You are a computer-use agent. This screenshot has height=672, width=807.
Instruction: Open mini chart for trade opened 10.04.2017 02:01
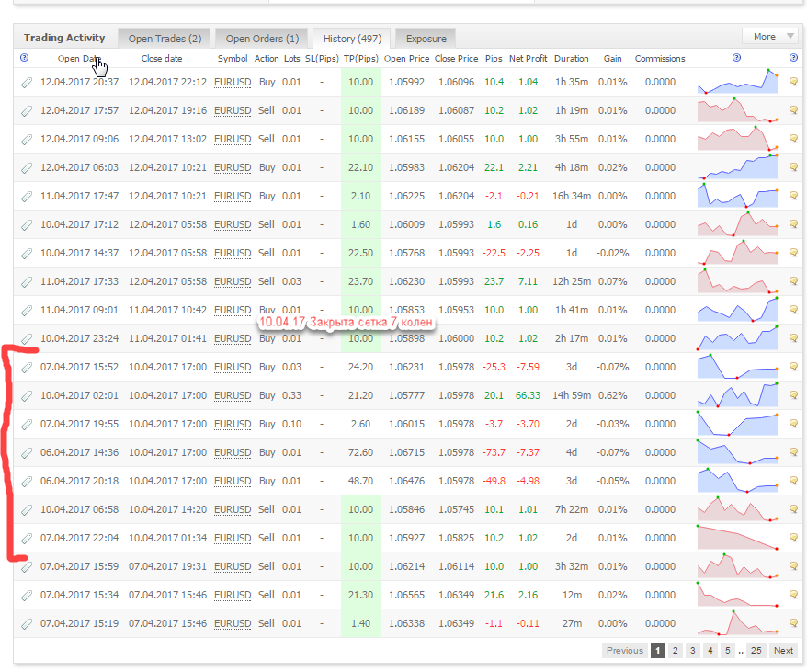pos(737,395)
